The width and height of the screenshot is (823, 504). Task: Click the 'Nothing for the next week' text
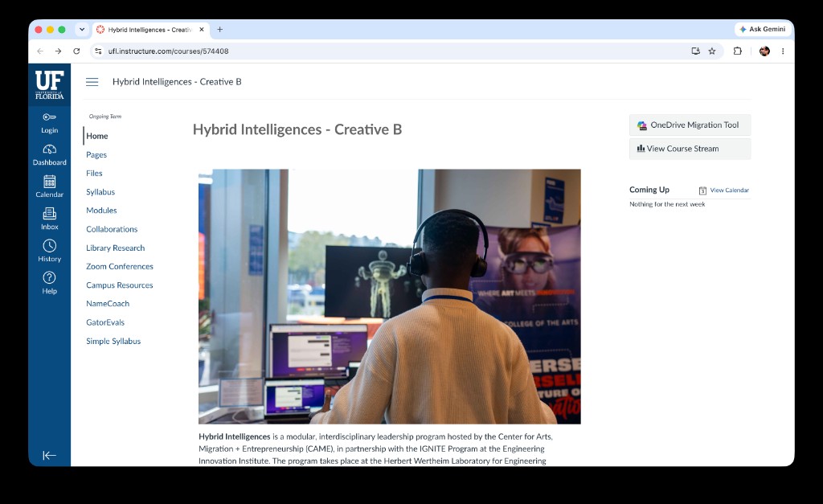tap(667, 204)
